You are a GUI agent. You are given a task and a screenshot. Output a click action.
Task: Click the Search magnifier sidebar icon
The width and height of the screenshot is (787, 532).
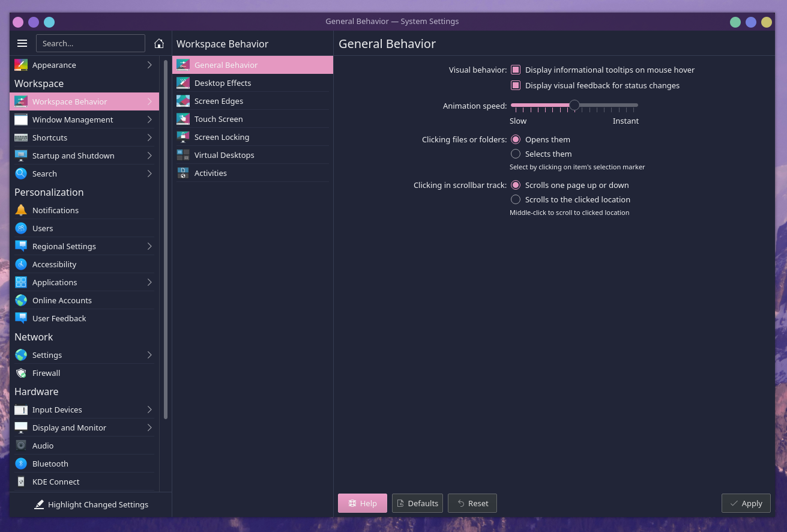pyautogui.click(x=21, y=174)
